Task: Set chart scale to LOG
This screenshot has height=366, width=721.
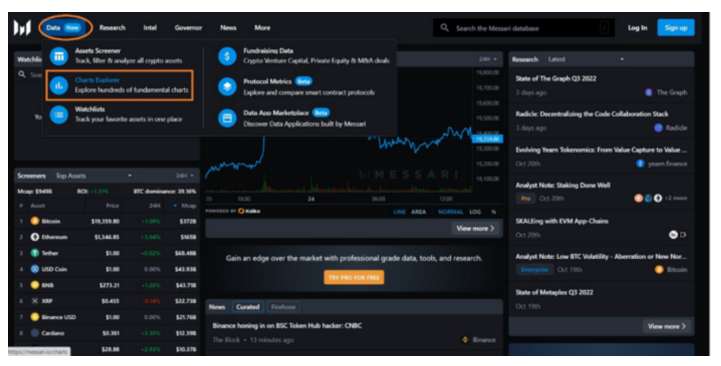Action: [475, 212]
